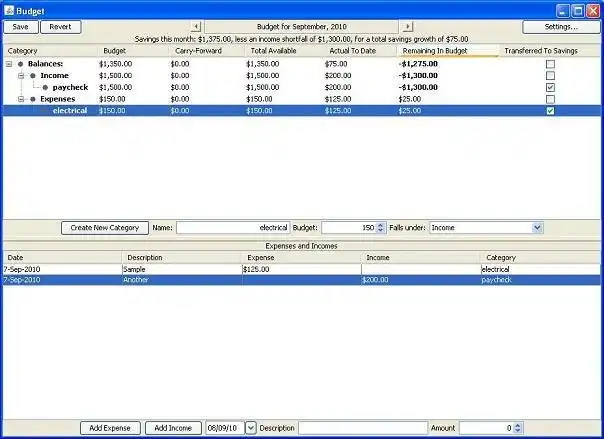The image size is (604, 439).
Task: Uncheck paycheck transferred to savings checkbox
Action: [550, 87]
